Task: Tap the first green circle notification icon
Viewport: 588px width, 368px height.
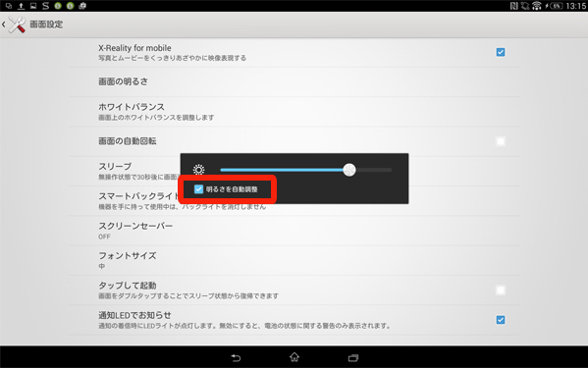Action: (58, 6)
